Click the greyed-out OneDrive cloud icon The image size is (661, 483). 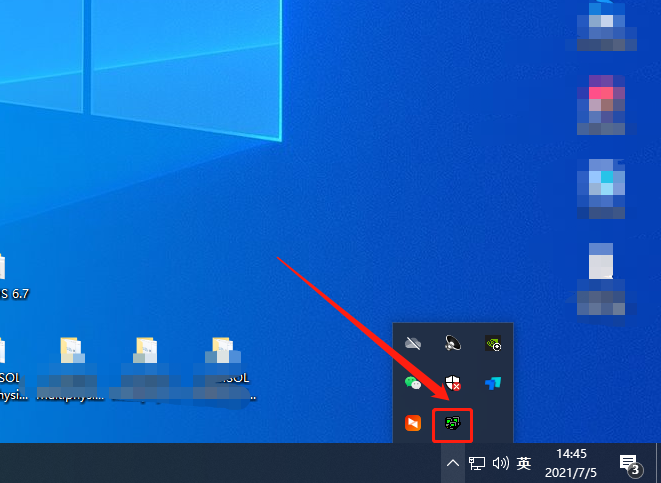coord(413,343)
